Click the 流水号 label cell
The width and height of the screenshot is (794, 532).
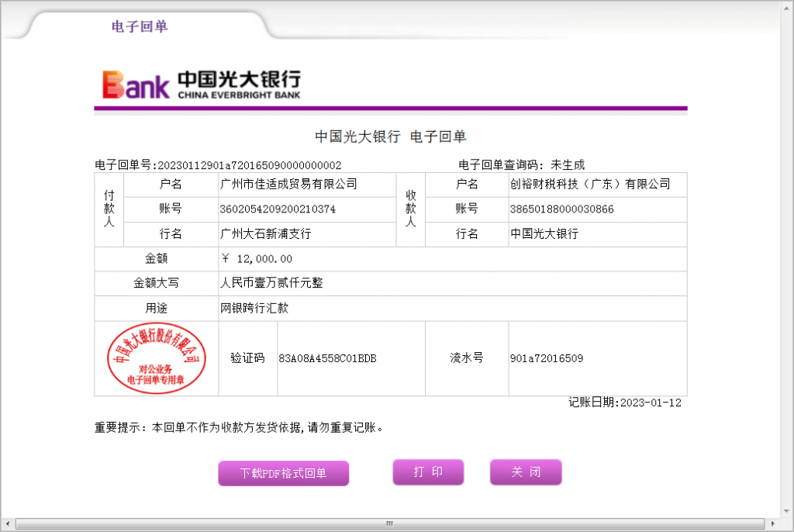tap(467, 358)
